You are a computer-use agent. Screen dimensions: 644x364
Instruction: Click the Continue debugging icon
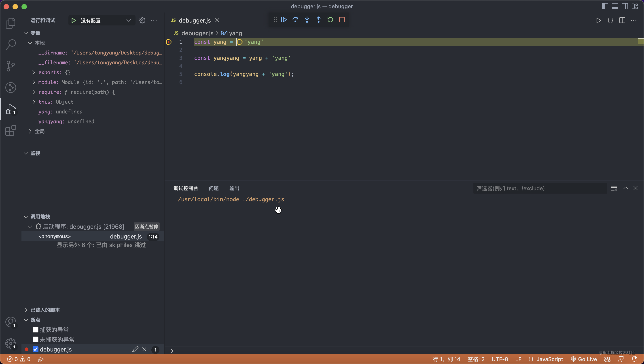point(284,20)
